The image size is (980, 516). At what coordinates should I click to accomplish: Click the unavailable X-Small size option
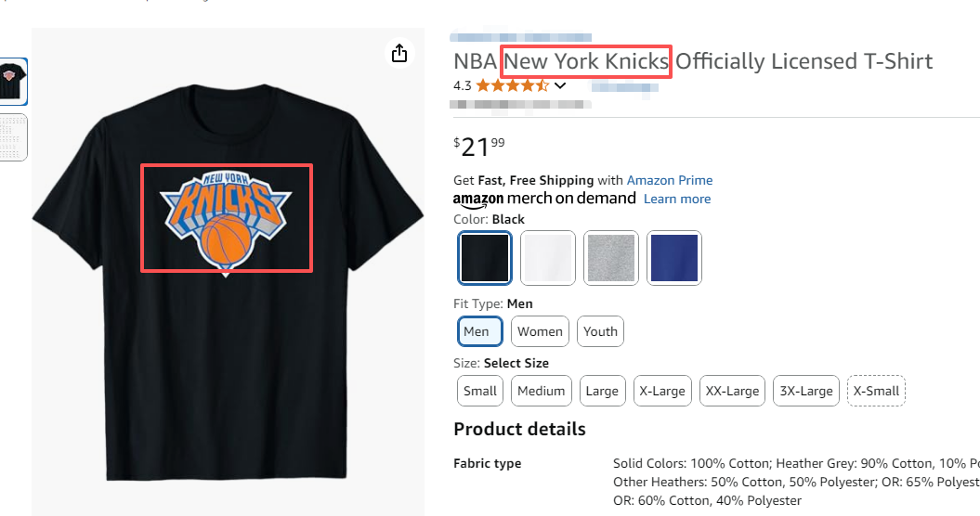(x=876, y=391)
